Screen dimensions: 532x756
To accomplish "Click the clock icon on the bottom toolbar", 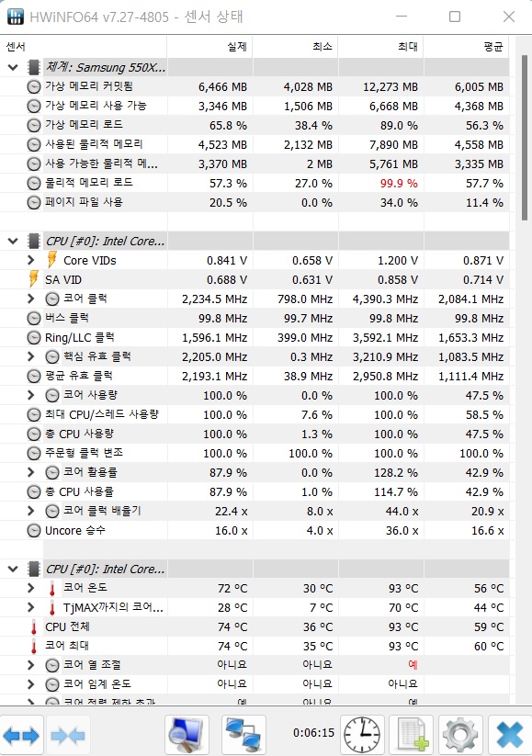I will (x=361, y=734).
